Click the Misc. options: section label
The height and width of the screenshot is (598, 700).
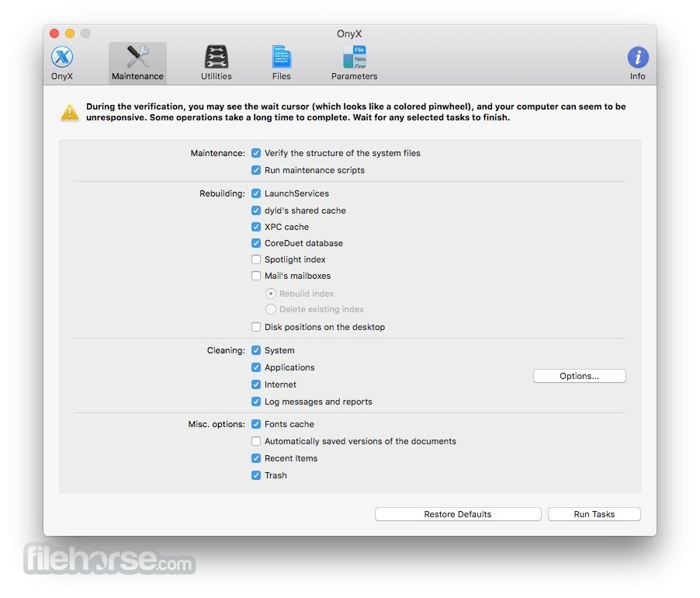click(217, 424)
